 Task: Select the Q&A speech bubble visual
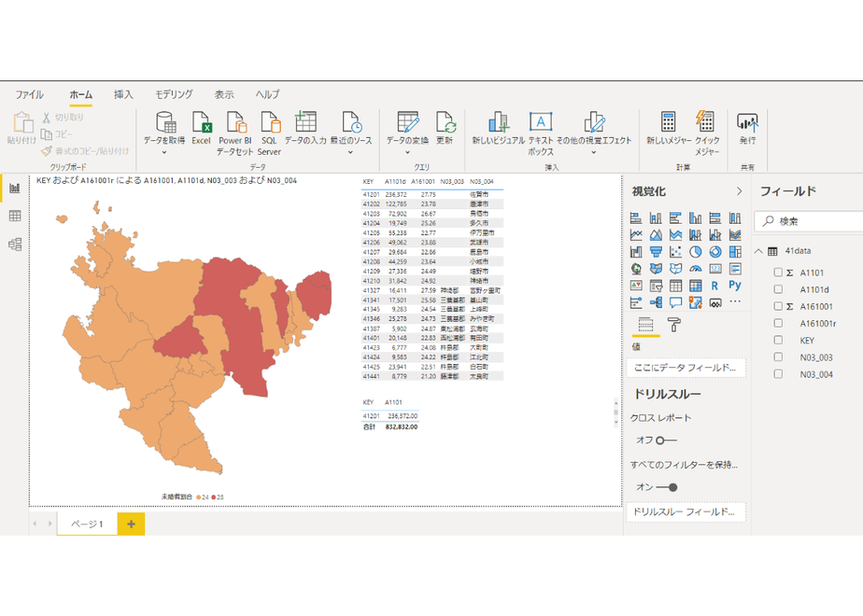pos(675,302)
